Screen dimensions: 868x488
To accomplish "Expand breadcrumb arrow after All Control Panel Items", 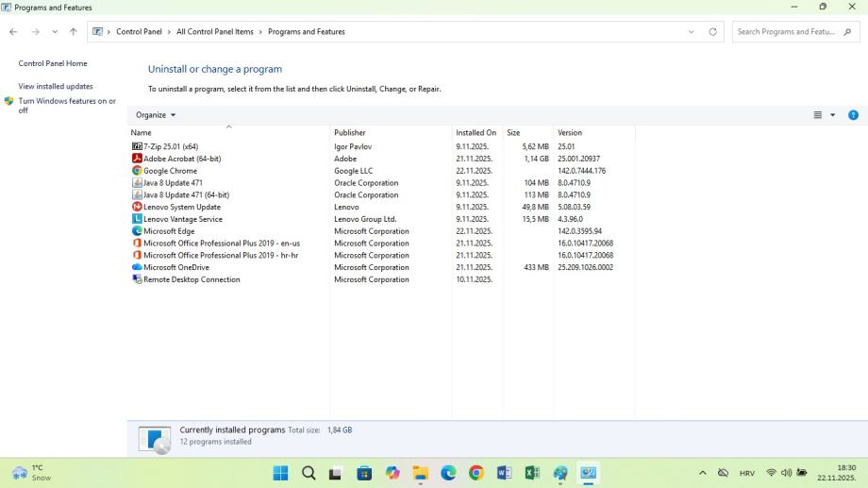I will (260, 31).
